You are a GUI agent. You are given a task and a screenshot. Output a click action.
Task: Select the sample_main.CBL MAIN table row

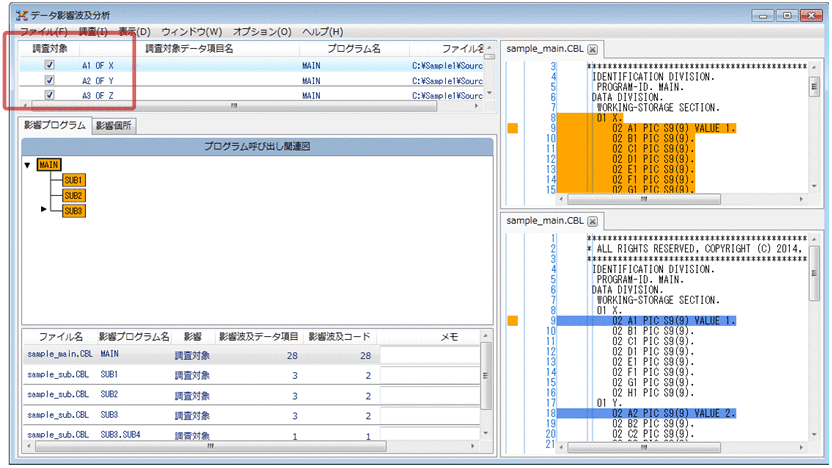click(x=252, y=354)
